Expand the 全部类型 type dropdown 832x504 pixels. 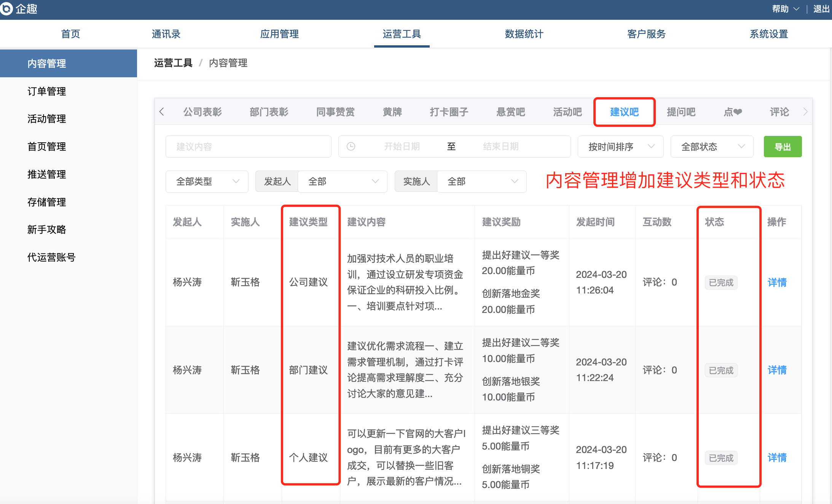[207, 182]
